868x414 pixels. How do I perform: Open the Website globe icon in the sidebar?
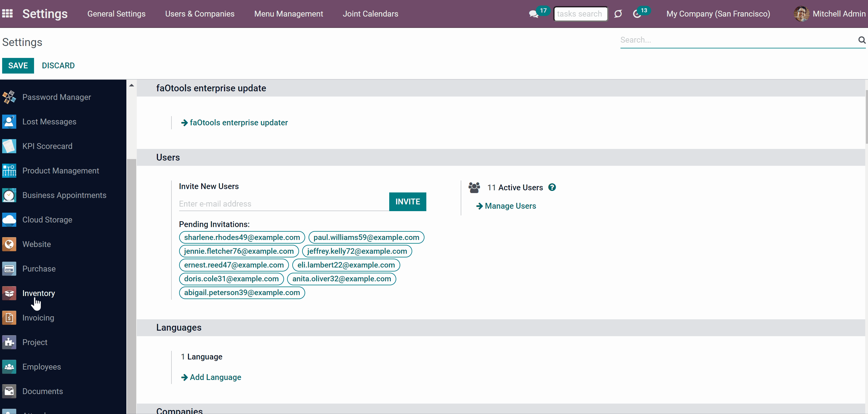point(9,244)
